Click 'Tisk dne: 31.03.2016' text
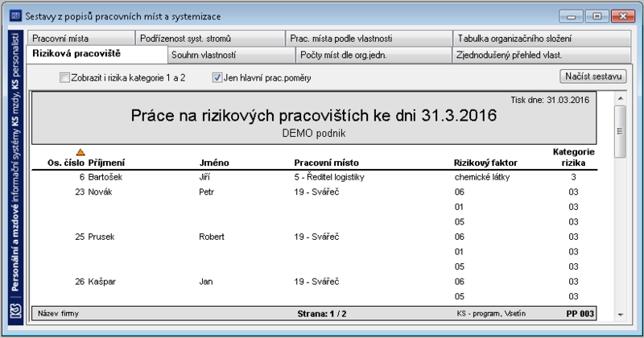Image resolution: width=644 pixels, height=338 pixels. 550,100
